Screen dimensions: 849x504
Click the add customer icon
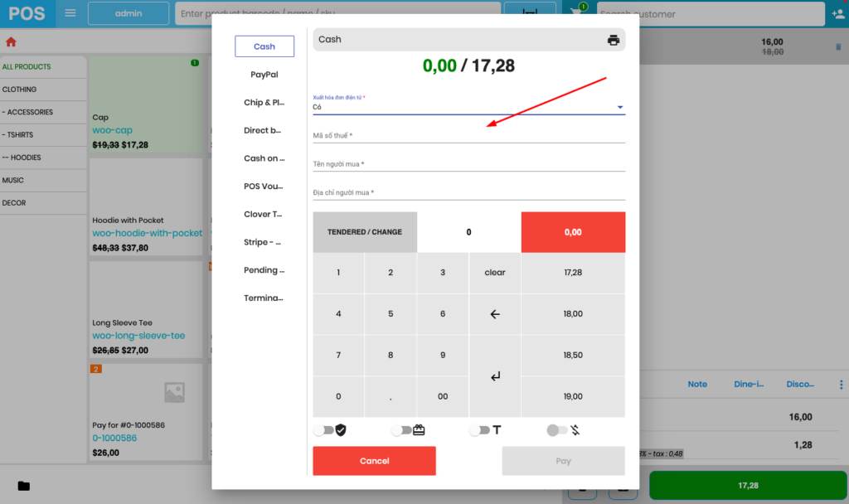tap(837, 14)
